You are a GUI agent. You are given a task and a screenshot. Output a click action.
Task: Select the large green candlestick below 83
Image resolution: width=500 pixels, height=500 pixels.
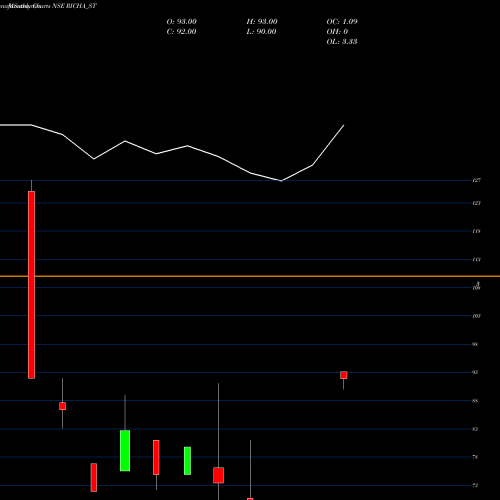click(125, 450)
